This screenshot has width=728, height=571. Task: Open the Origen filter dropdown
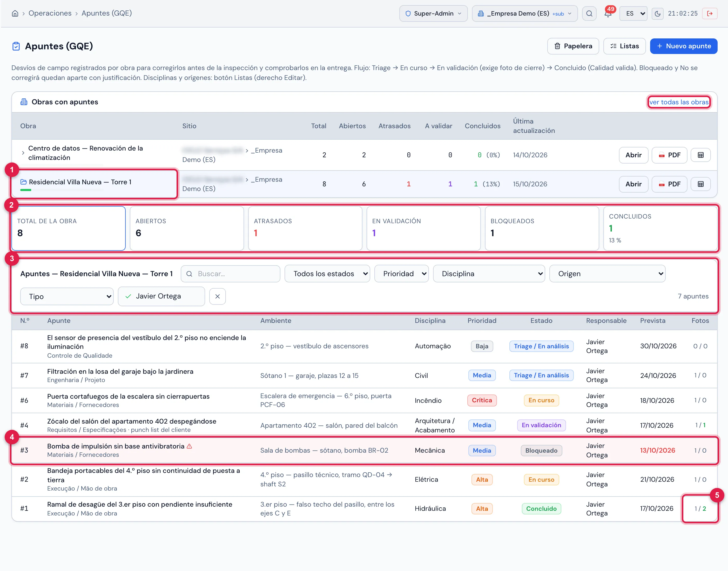tap(607, 274)
